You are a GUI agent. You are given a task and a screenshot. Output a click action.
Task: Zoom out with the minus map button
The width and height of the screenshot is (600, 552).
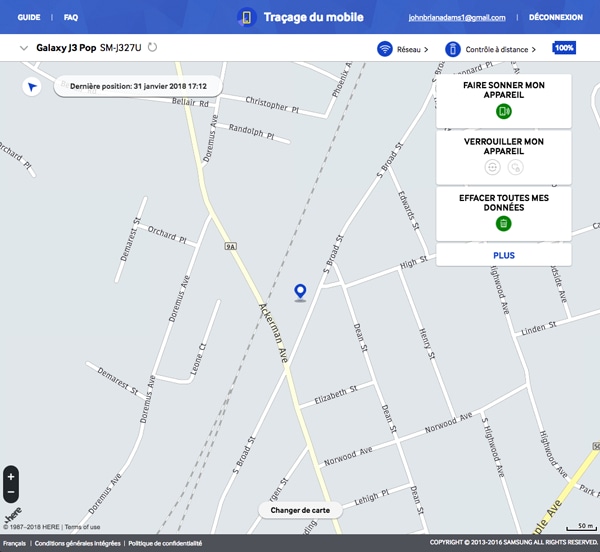pyautogui.click(x=11, y=492)
